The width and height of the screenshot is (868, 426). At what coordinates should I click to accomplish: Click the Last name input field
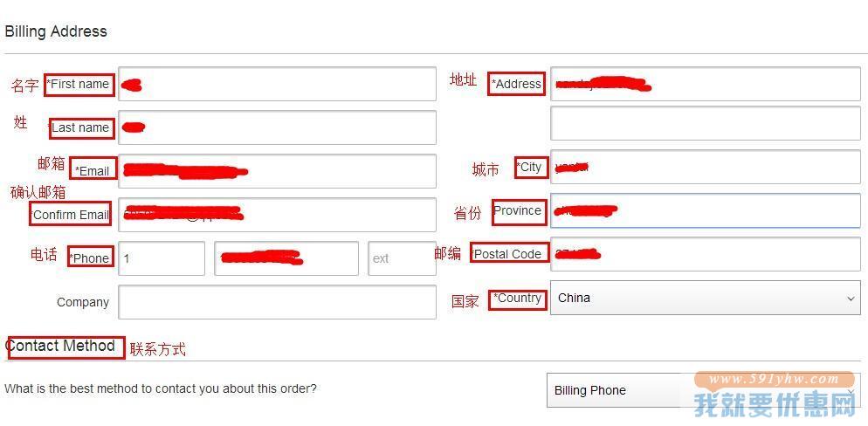(x=278, y=127)
